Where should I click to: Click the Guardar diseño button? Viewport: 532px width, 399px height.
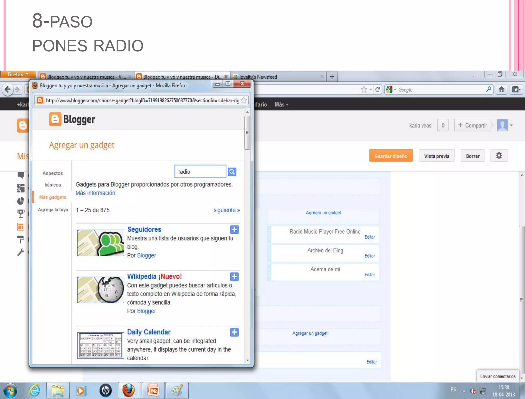pos(391,156)
